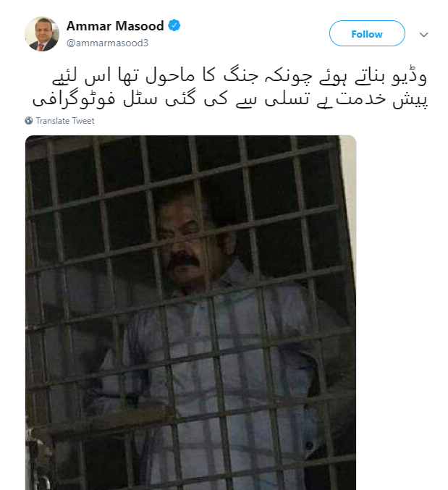Screen dimensions: 448x490
Task: Open the attached tweet photo
Action: tap(190, 313)
